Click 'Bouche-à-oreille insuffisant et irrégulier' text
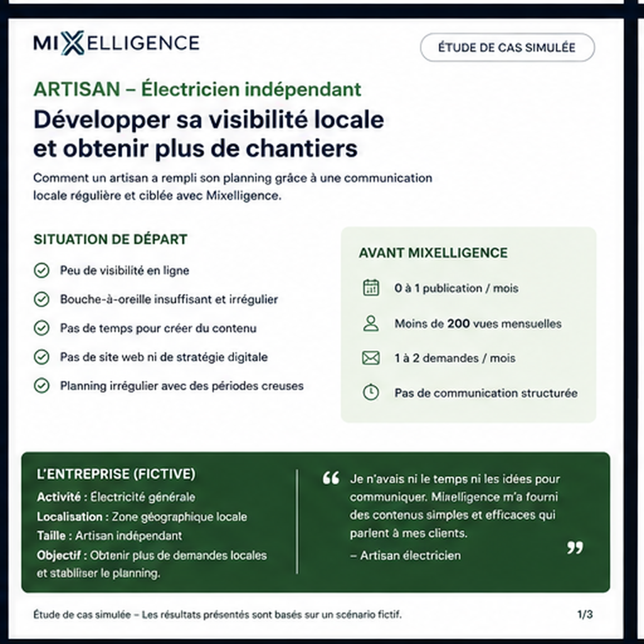This screenshot has width=644, height=644. pyautogui.click(x=169, y=299)
